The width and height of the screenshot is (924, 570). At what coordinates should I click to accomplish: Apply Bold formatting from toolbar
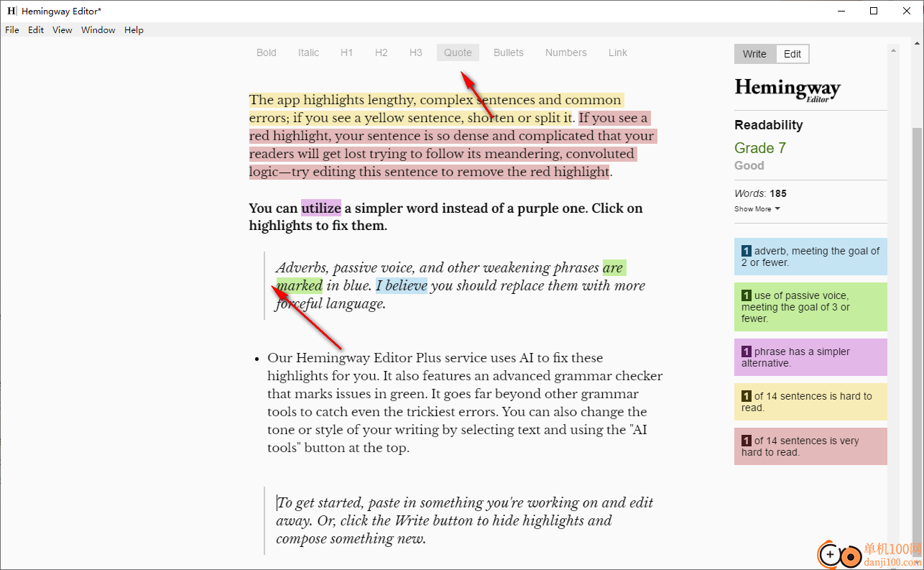click(267, 52)
